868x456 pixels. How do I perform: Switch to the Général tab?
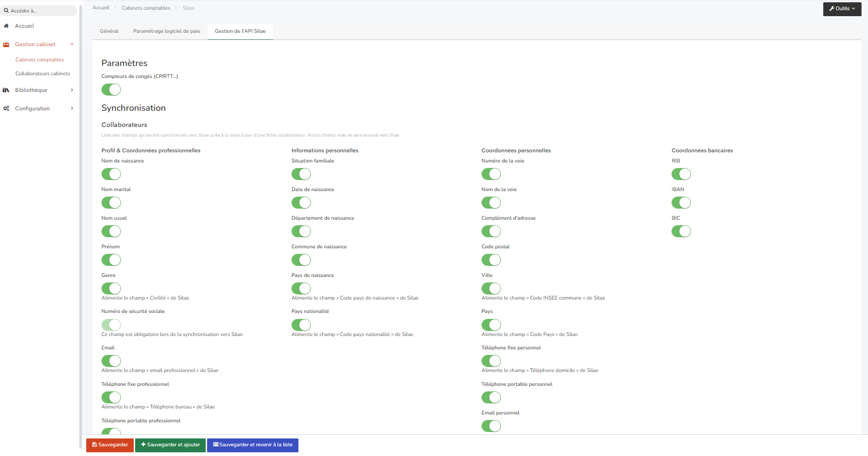[109, 31]
